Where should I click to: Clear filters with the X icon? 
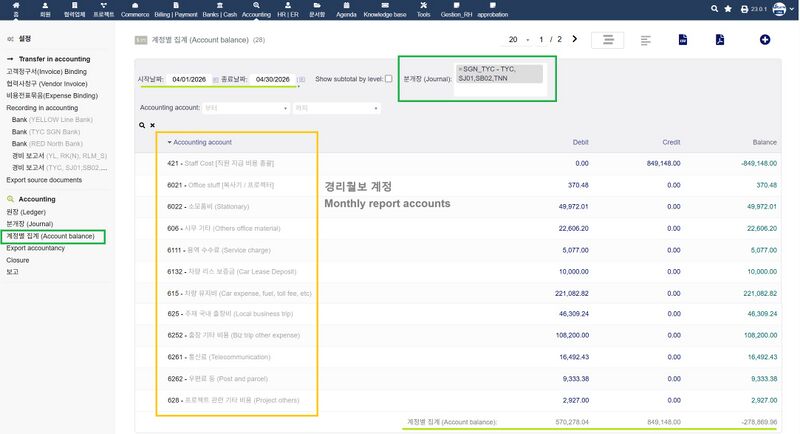click(x=153, y=125)
